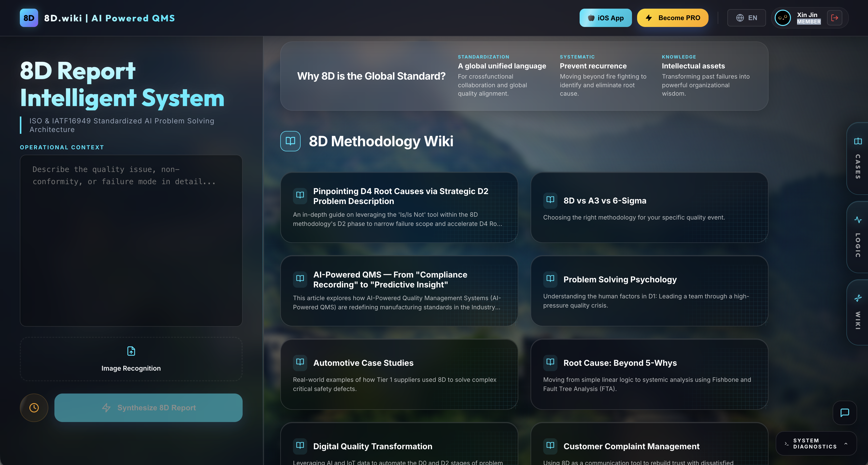Focus the quality issue description field

click(x=131, y=241)
